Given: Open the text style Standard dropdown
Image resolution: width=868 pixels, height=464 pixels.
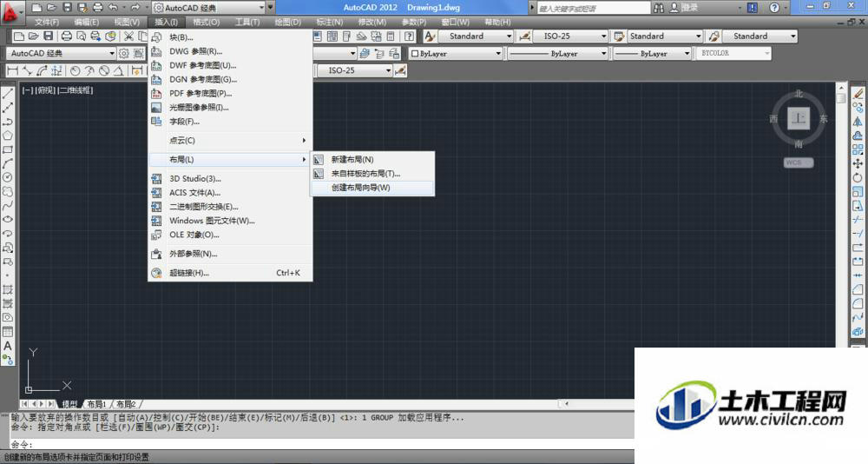Looking at the screenshot, I should (x=509, y=36).
